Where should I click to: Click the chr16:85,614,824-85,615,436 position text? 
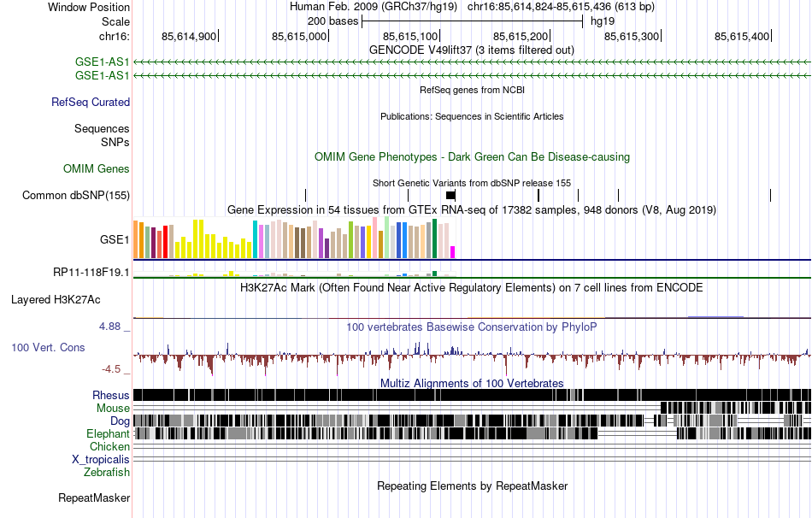coord(561,7)
